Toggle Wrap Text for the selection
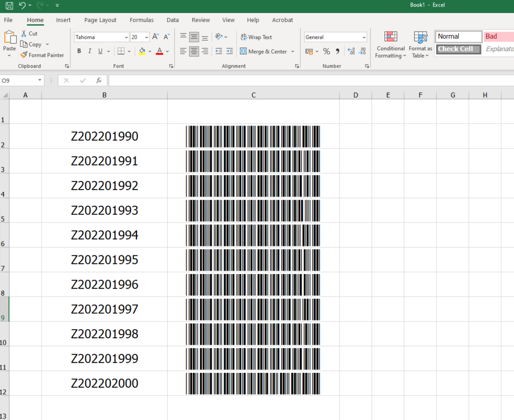 point(256,37)
